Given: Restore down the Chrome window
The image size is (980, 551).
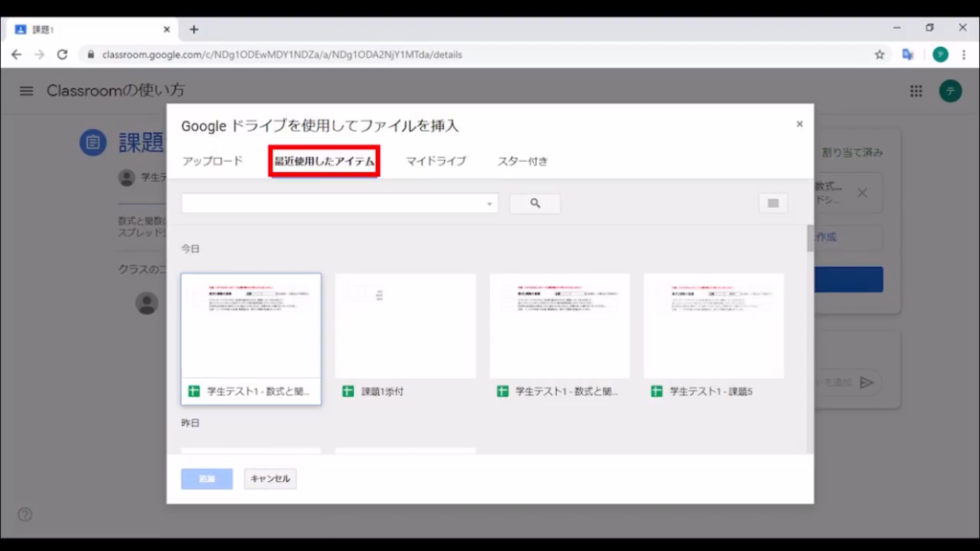Looking at the screenshot, I should click(929, 28).
